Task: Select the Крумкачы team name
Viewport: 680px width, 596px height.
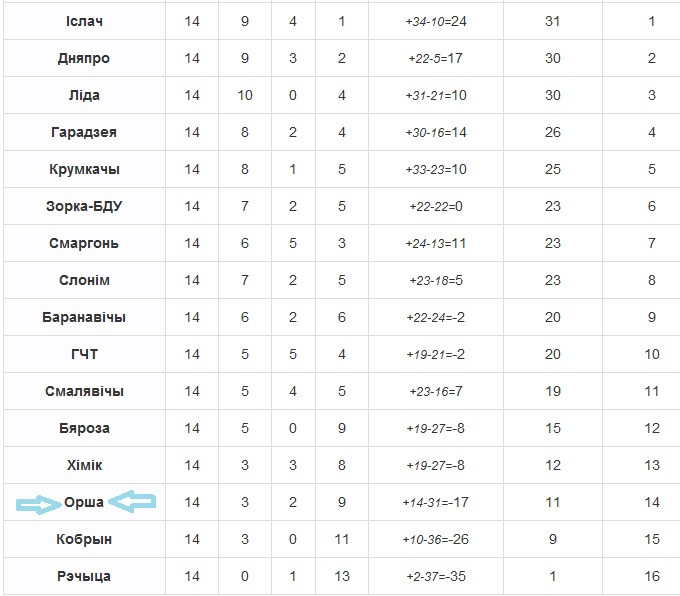Action: [x=84, y=169]
